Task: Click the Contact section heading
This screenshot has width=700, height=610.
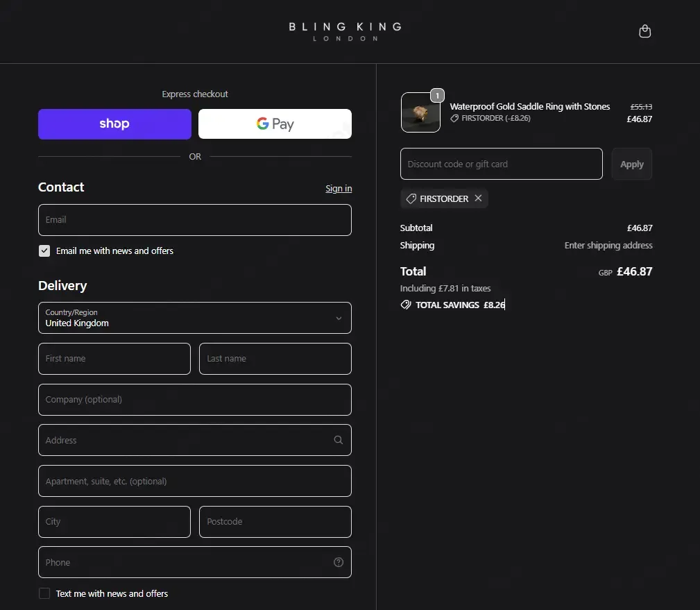Action: [61, 187]
